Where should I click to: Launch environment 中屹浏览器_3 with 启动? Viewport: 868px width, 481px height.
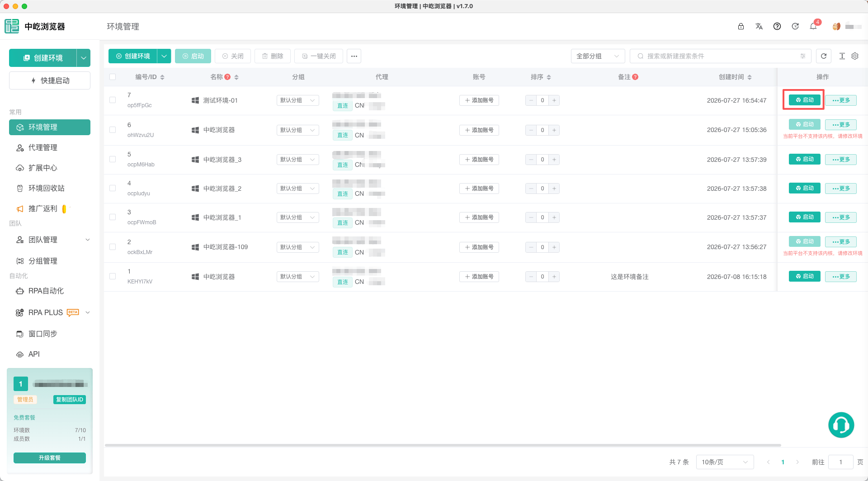click(x=805, y=159)
